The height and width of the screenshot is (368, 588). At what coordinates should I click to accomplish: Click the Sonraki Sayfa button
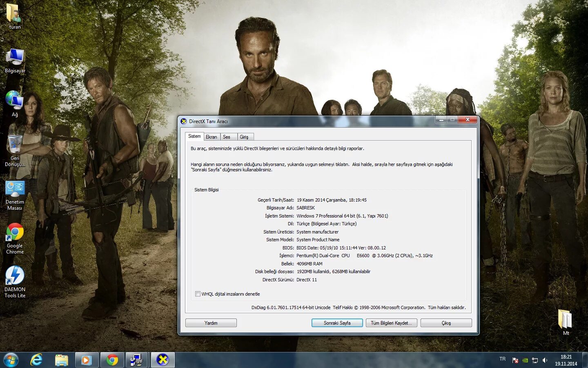click(x=337, y=323)
